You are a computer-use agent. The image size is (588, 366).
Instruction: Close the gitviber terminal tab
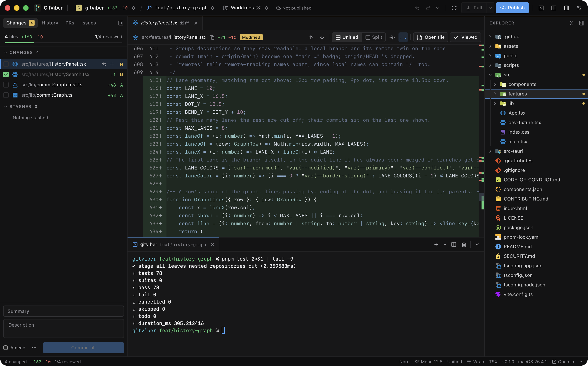[x=212, y=244]
